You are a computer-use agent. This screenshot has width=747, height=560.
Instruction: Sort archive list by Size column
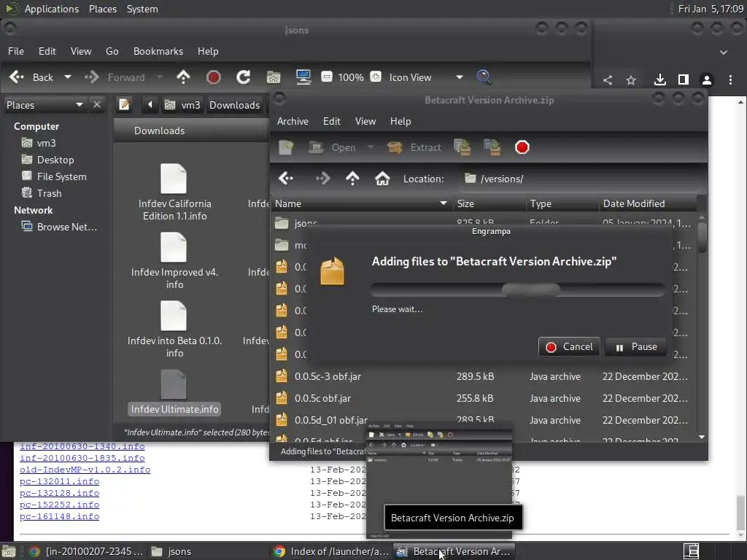click(x=489, y=203)
